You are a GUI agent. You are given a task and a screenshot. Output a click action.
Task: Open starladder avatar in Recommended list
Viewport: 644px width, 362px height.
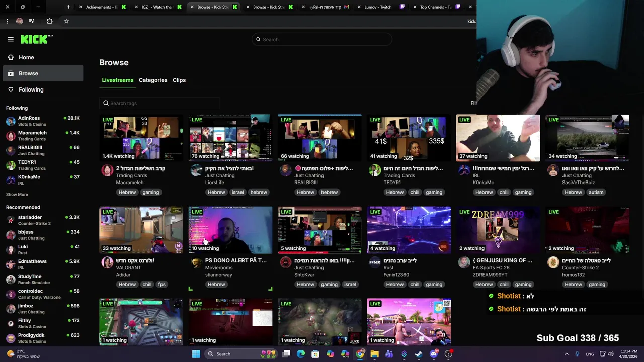11,220
